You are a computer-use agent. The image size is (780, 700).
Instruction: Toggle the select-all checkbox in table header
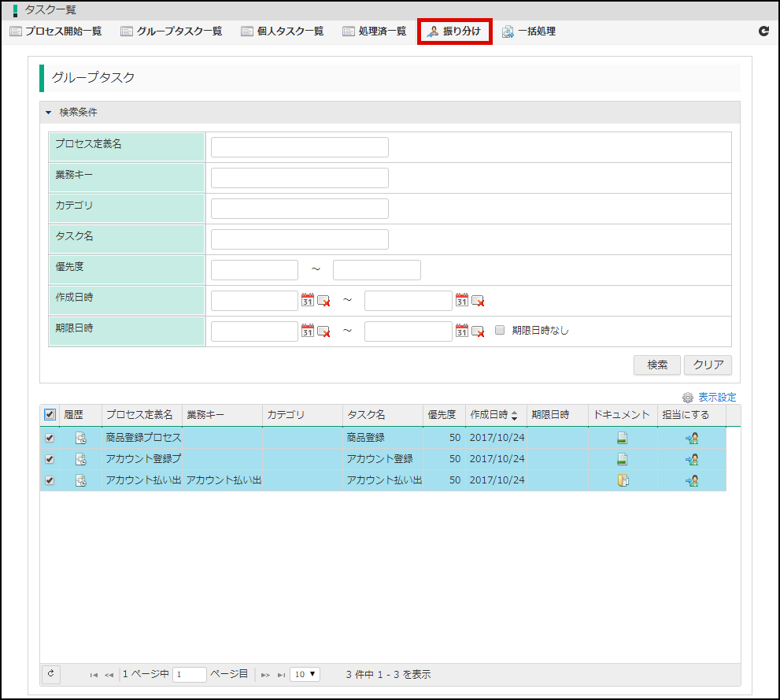50,415
